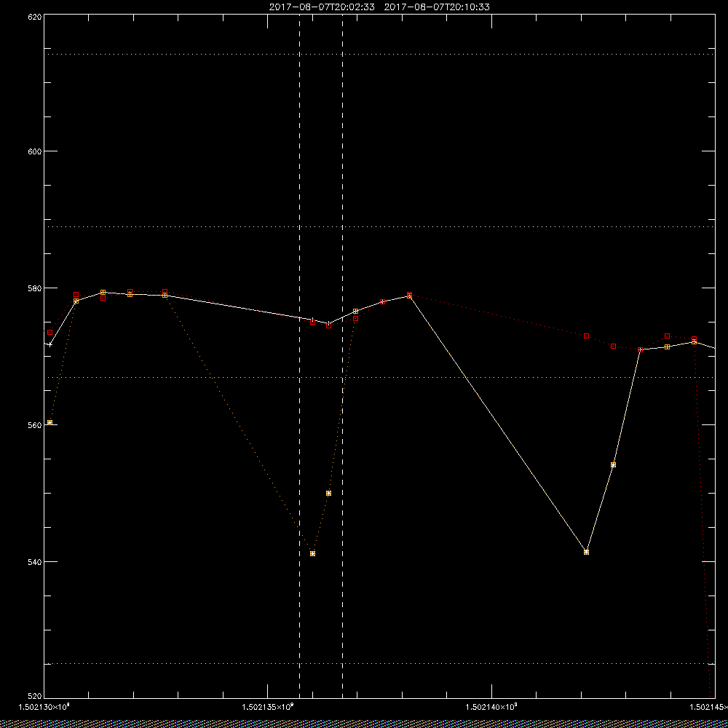728x728 pixels.
Task: Click the end timestamp 2017-08-07T20:10:33 in title
Action: coord(437,7)
